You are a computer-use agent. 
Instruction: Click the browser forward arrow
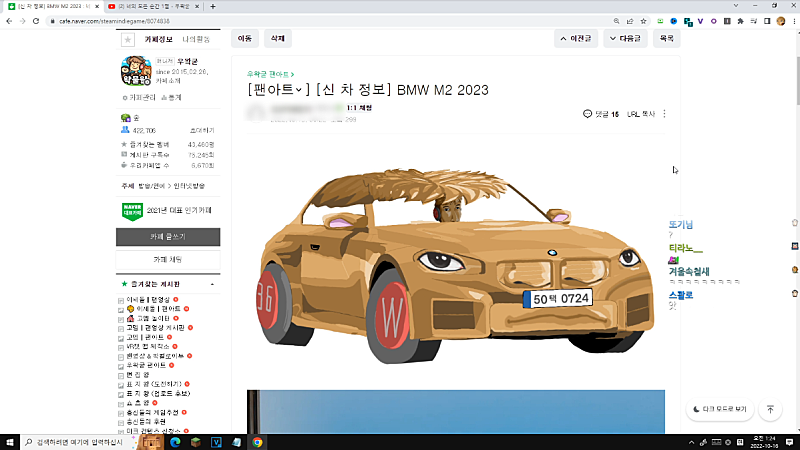22,21
